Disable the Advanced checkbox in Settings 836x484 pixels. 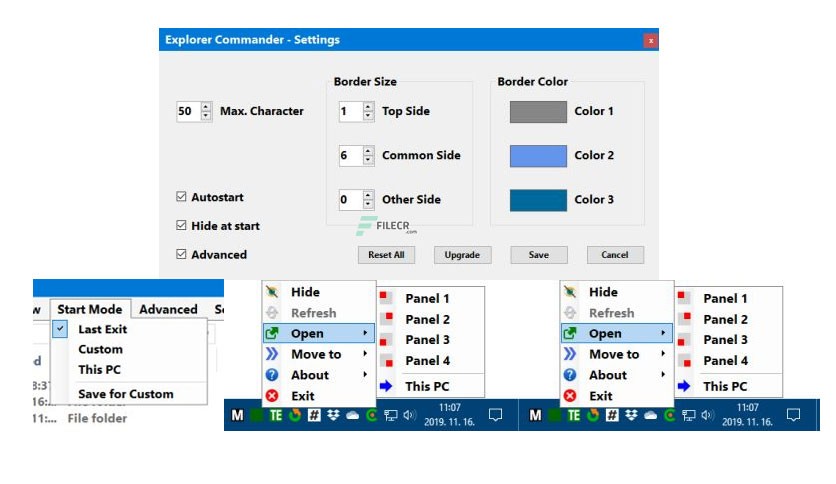coord(181,254)
